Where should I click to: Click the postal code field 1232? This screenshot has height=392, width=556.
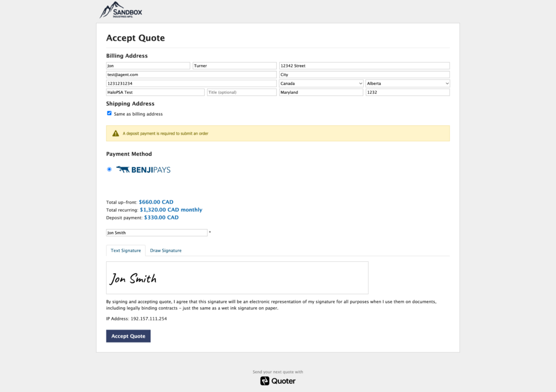tap(407, 92)
